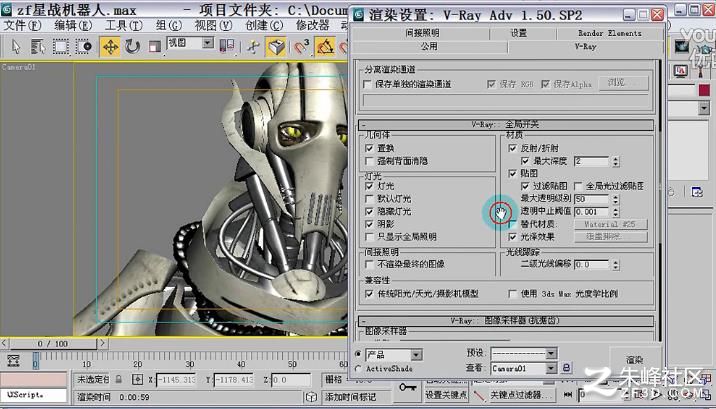Click the 浏览 Browse button

click(x=623, y=83)
